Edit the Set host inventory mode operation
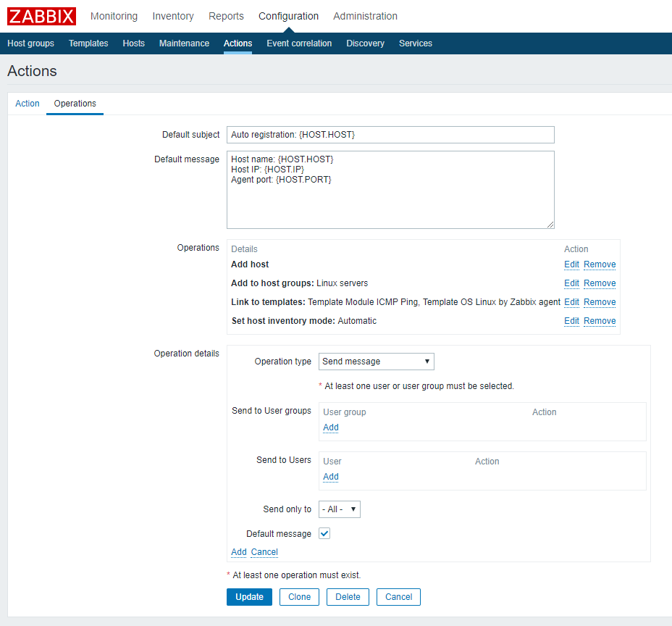 [571, 321]
